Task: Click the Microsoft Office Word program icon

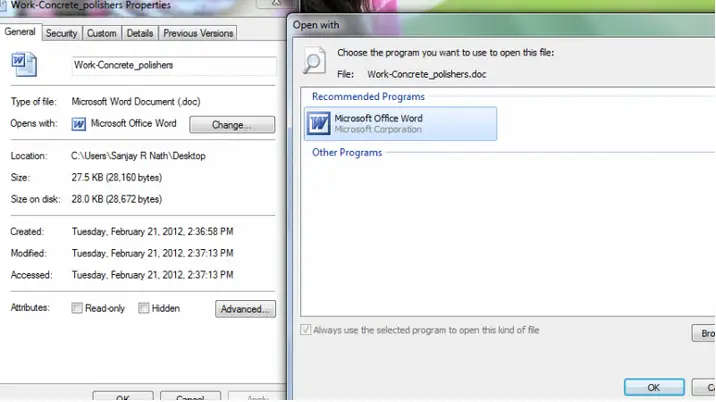Action: (318, 123)
